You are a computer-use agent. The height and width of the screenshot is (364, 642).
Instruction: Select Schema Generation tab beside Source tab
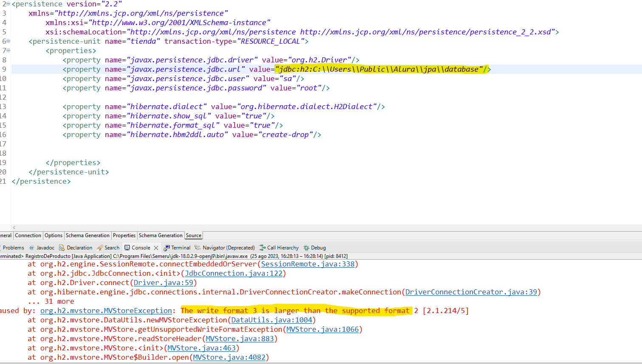160,235
